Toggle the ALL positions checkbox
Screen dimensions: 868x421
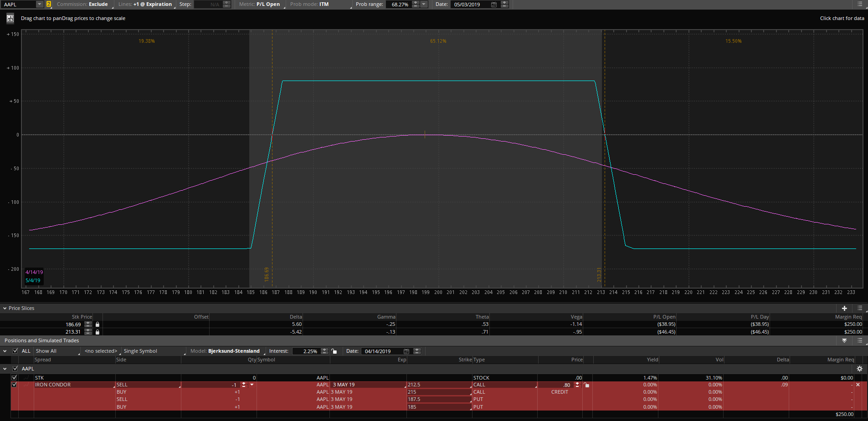(x=15, y=351)
